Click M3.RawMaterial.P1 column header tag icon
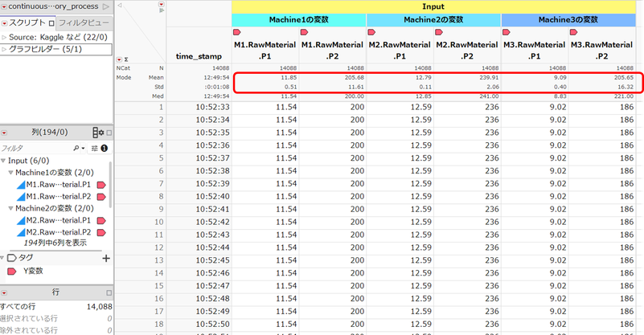 (x=507, y=32)
